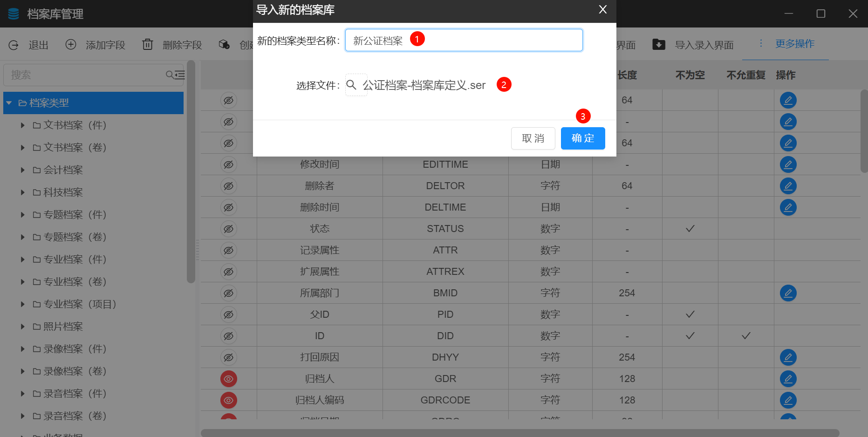The image size is (868, 437).
Task: Collapse the 档案类型 root node
Action: click(9, 103)
